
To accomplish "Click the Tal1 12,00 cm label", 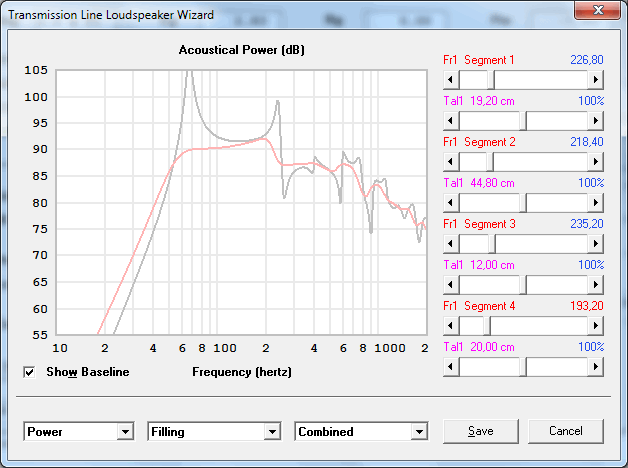I will point(479,265).
